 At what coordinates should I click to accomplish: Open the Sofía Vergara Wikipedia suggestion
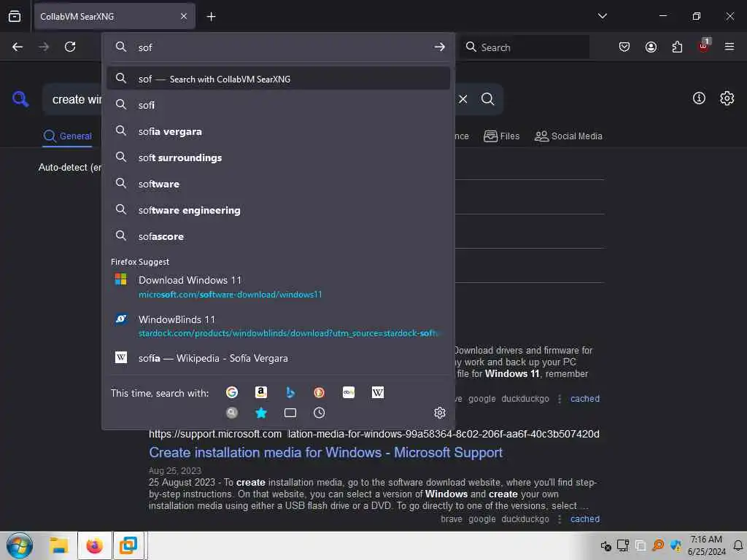[x=278, y=358]
